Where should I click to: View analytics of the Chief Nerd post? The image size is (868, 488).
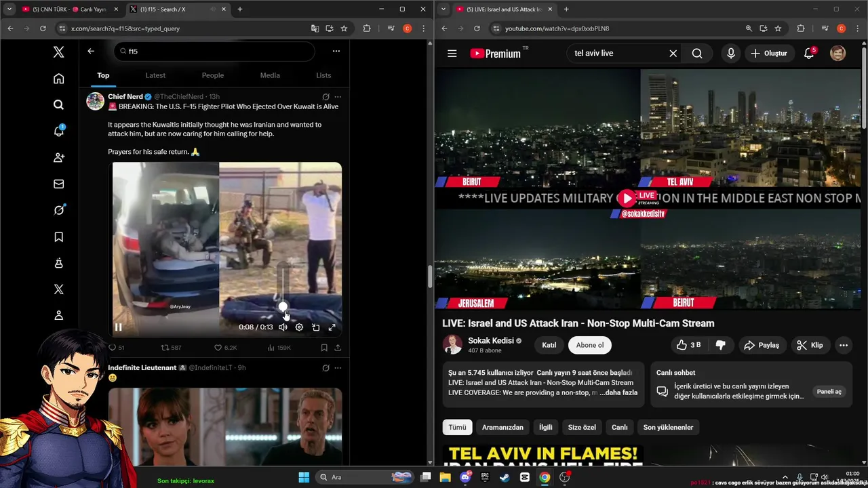[279, 348]
